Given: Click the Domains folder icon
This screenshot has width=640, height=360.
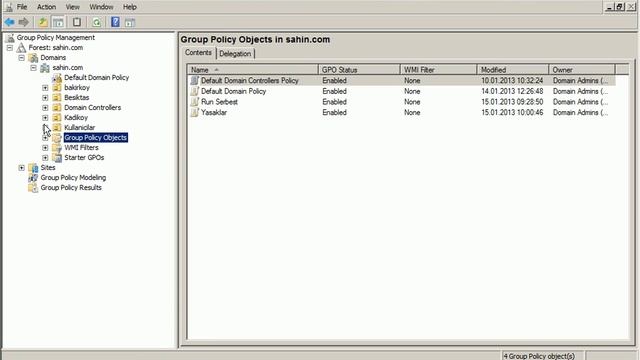Looking at the screenshot, I should click(x=33, y=58).
